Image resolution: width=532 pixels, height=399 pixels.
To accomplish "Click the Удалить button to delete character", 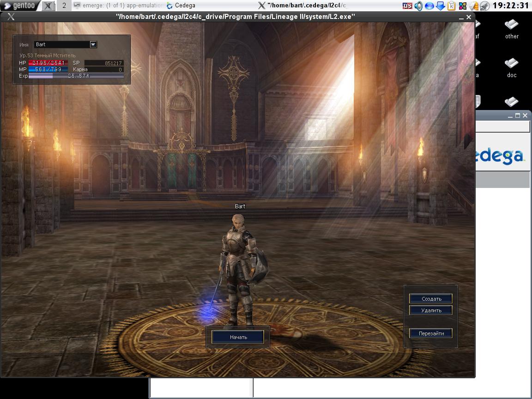I will coord(431,310).
